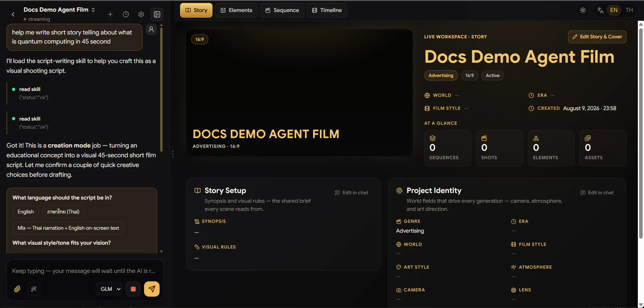
Task: Click Edit in chat for Story Setup
Action: (351, 193)
